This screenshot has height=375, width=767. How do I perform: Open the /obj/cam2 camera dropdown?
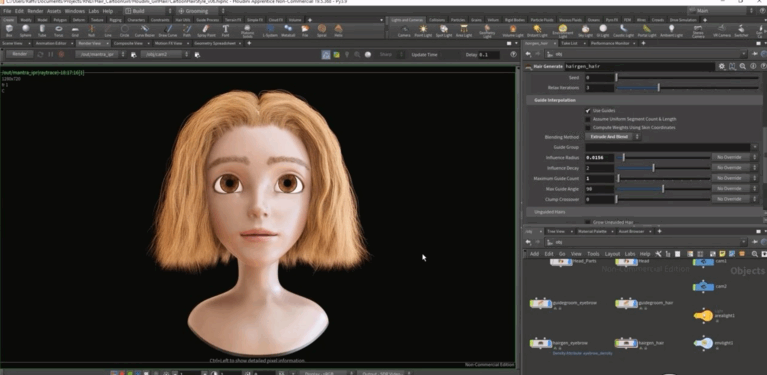[164, 54]
